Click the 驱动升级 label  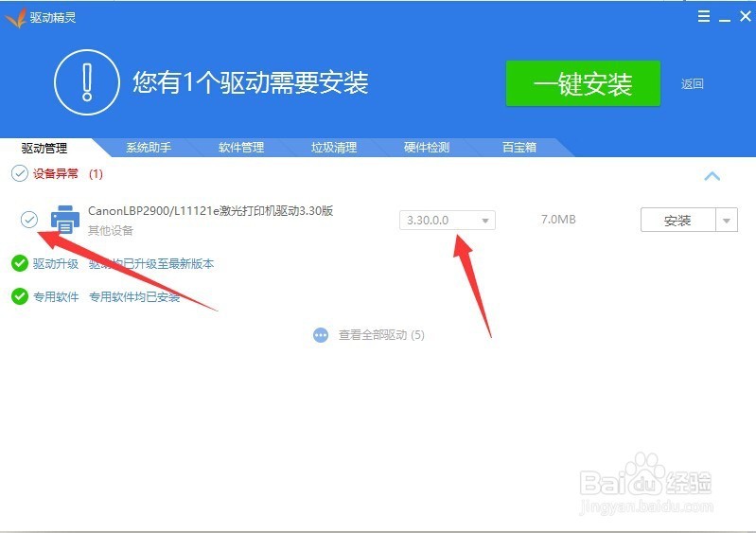[56, 264]
